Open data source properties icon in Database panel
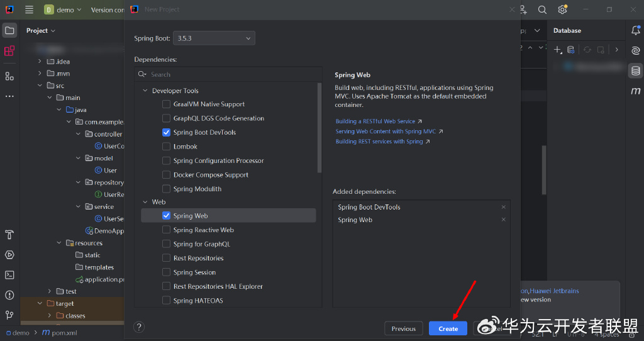Screen dimensions: 644x341 [570, 50]
